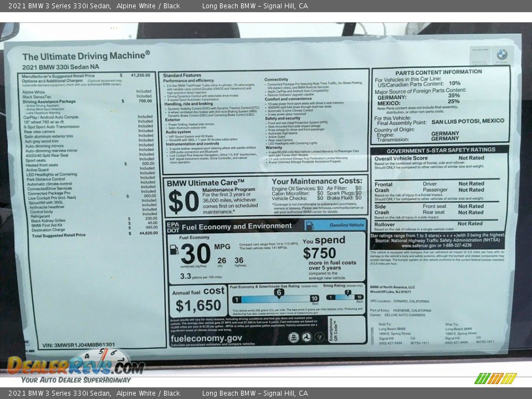
Task: Click the 'Performance and efficiency' subheading
Action: [188, 81]
